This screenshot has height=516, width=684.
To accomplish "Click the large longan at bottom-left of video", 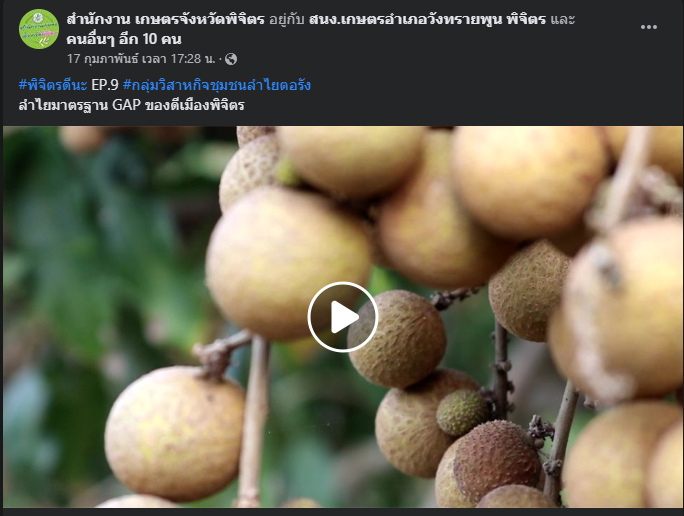I will [174, 434].
